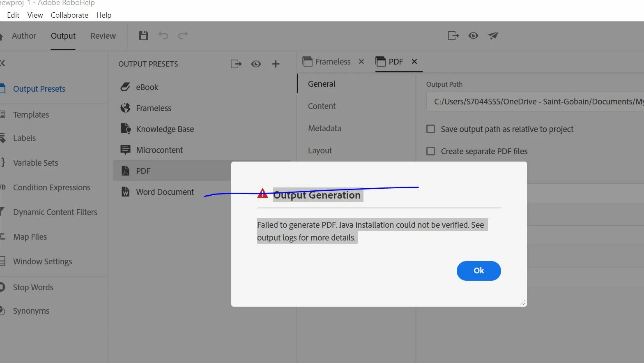Select Content settings section
Screen dimensions: 644x363
[x=322, y=106]
